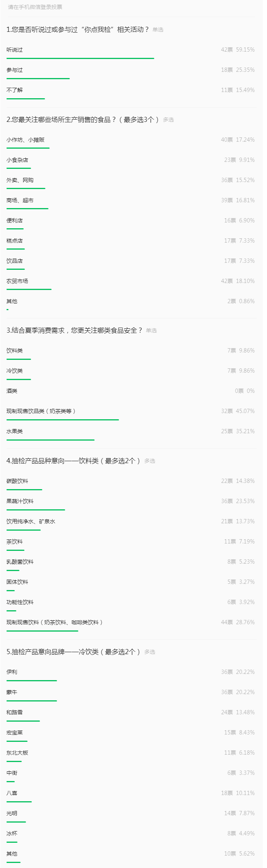Check the 农贸市场 option

click(x=131, y=283)
